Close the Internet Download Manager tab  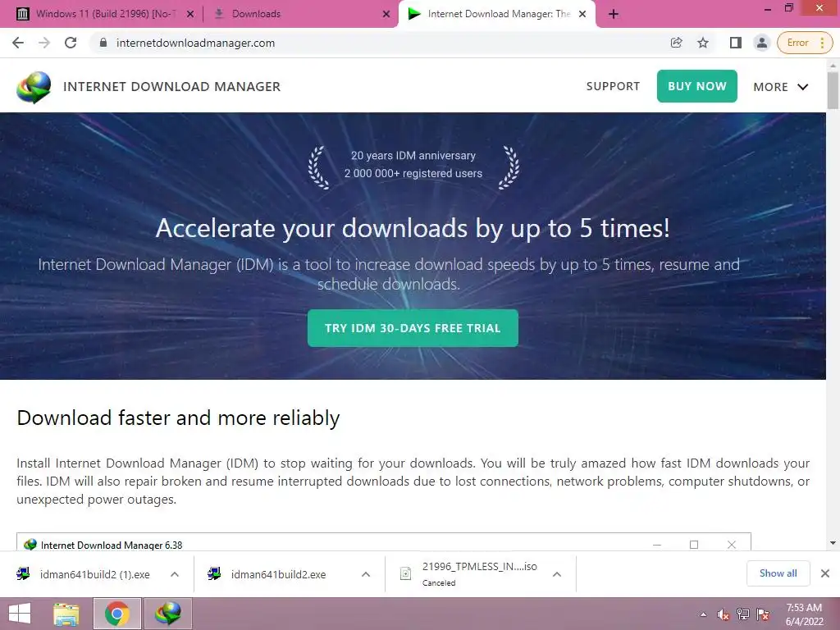pyautogui.click(x=583, y=15)
